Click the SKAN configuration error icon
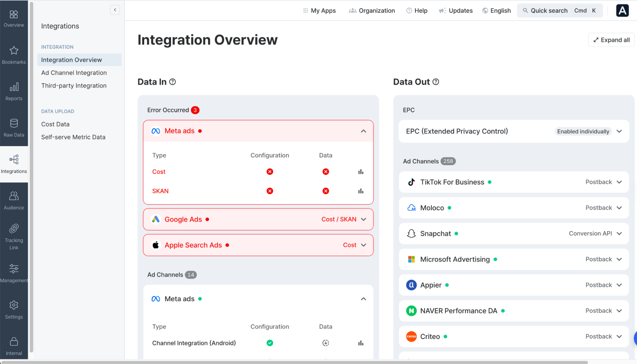 tap(270, 191)
